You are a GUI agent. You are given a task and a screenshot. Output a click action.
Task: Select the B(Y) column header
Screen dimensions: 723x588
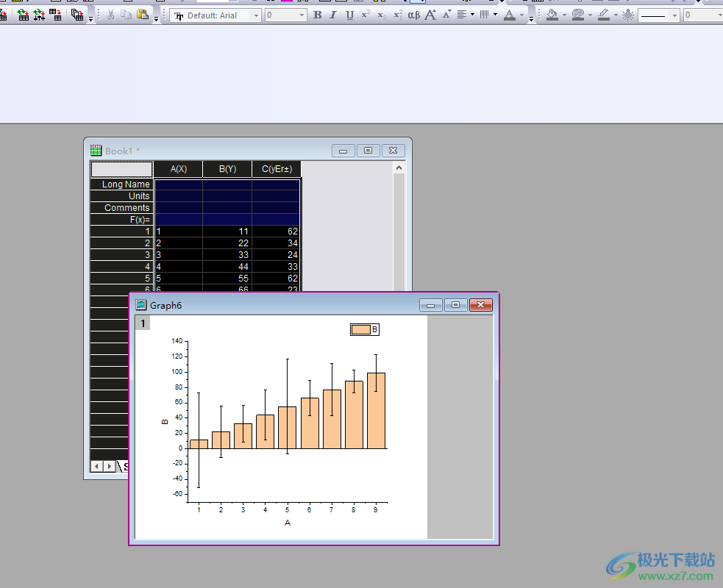coord(227,169)
